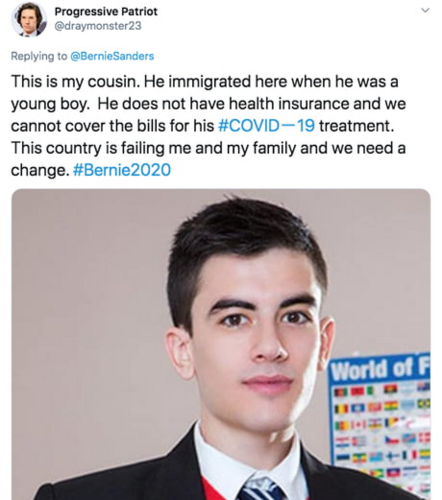Image resolution: width=442 pixels, height=500 pixels.
Task: Open the #Bernie2020 hashtag
Action: (x=122, y=170)
